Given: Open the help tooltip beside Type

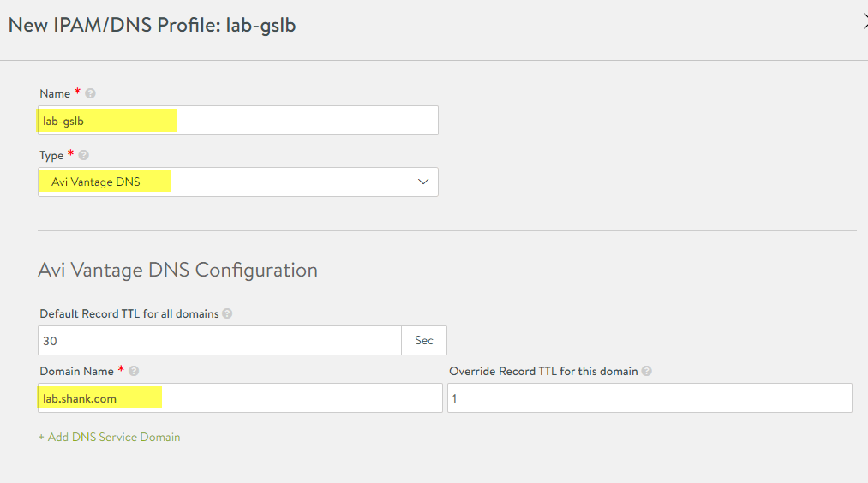Looking at the screenshot, I should pos(84,155).
